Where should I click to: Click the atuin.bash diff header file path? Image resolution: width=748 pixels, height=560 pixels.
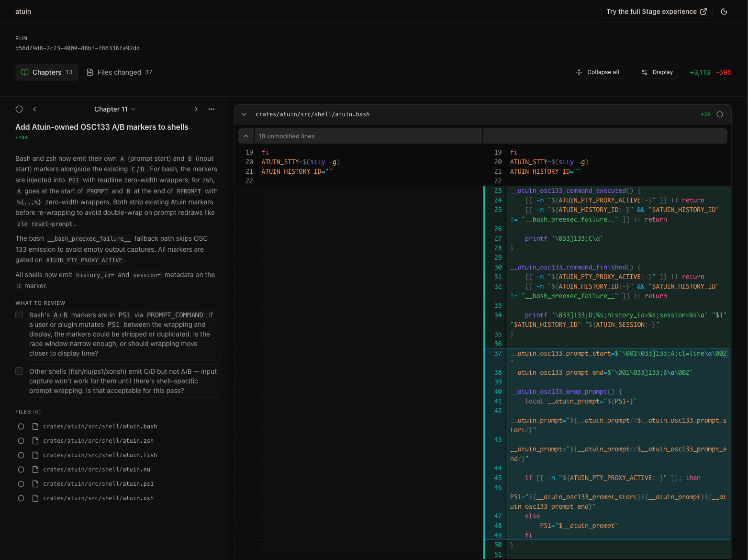313,114
